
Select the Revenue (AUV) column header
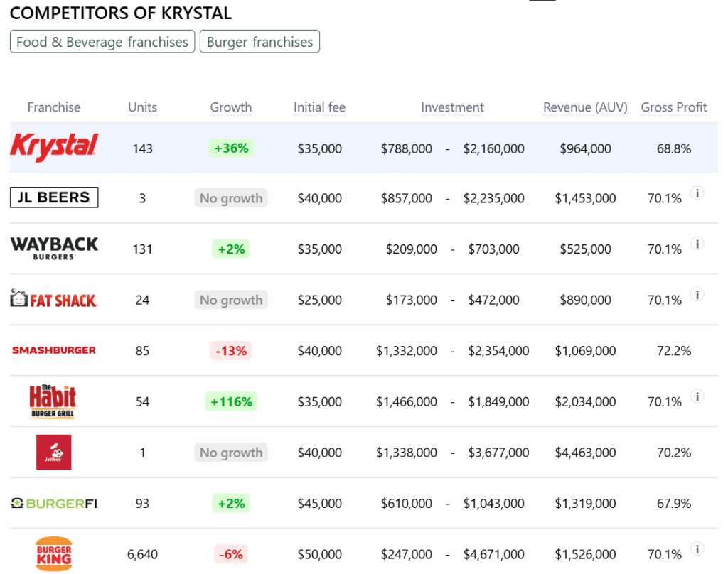point(585,107)
